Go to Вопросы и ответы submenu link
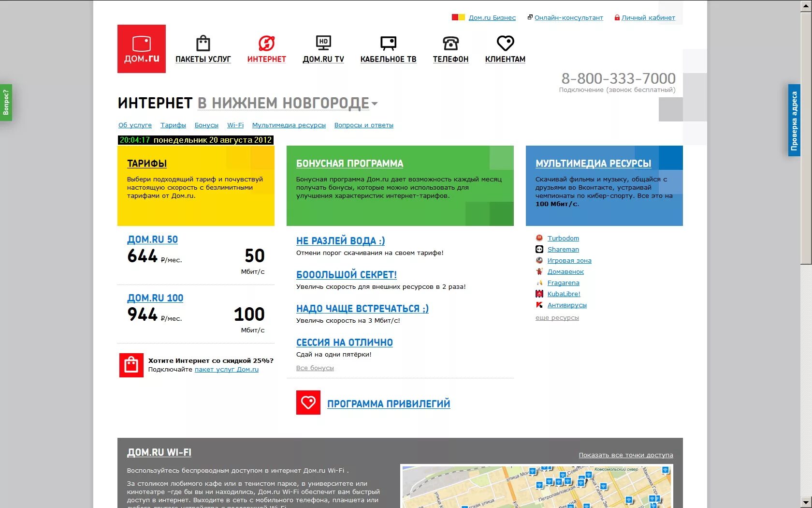812x508 pixels. (x=364, y=125)
